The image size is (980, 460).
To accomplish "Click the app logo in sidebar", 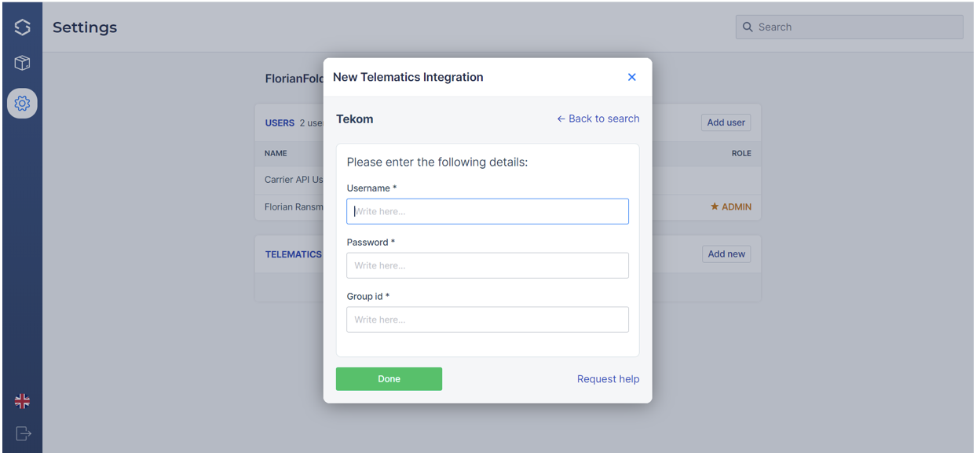I will coord(22,27).
